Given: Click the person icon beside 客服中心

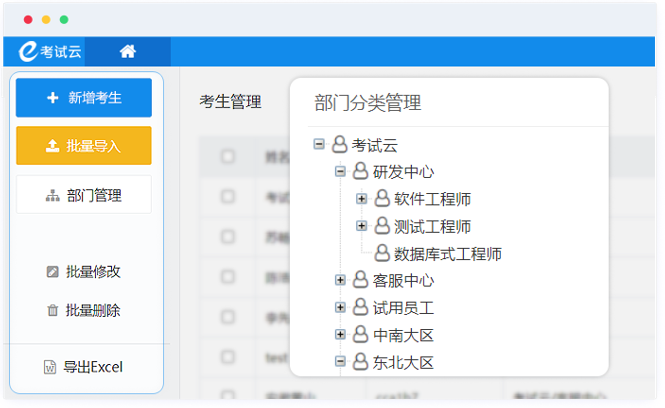Looking at the screenshot, I should pyautogui.click(x=360, y=280).
